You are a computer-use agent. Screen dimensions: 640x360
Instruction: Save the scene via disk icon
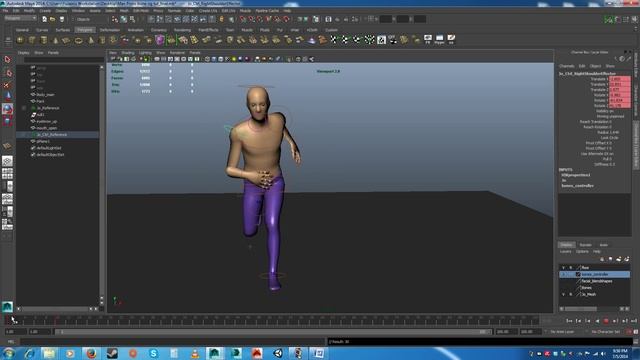[62, 19]
